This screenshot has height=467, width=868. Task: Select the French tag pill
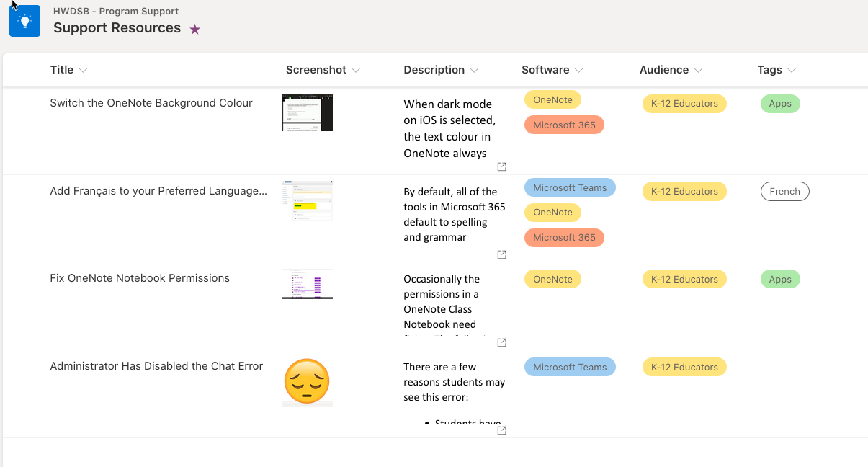[x=784, y=192]
